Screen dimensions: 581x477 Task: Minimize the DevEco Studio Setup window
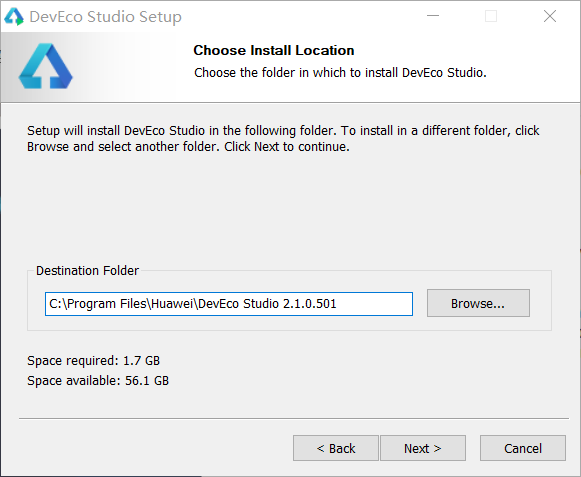tap(433, 16)
